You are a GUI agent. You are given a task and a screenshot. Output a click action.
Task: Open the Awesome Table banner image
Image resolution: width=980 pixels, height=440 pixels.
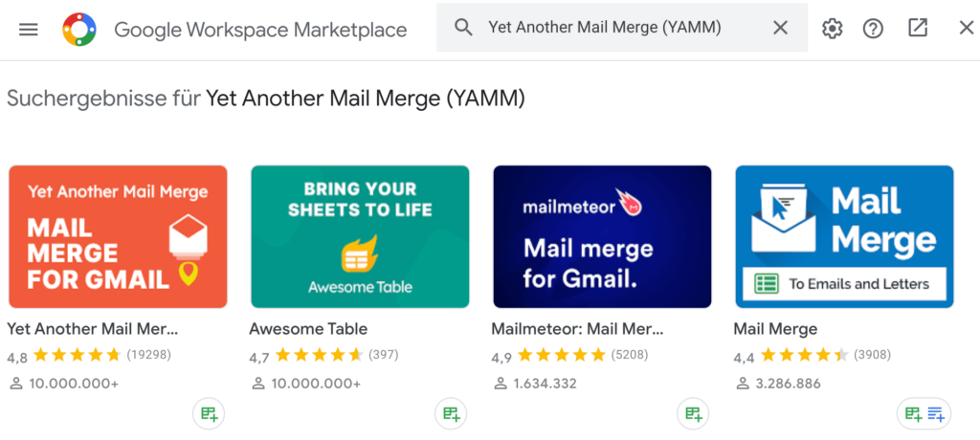coord(360,237)
